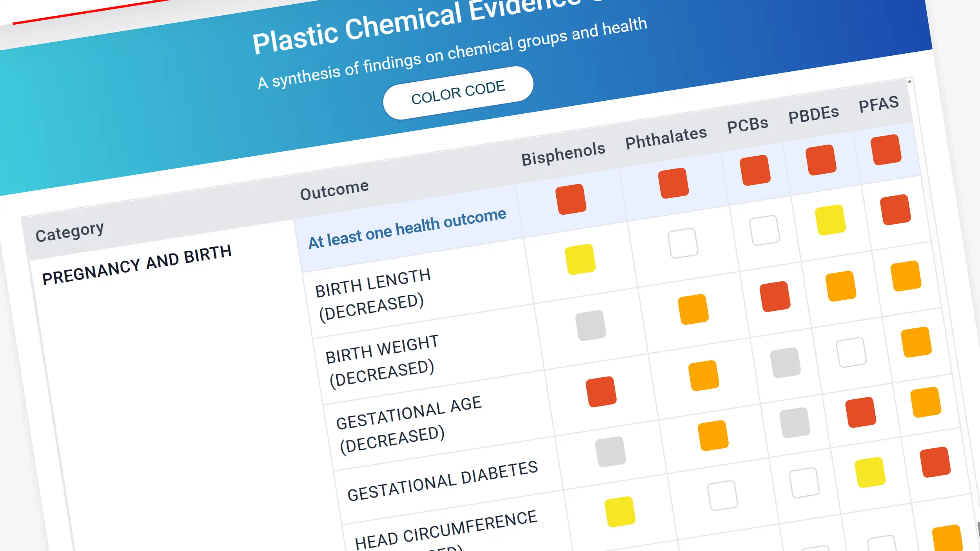Viewport: 980px width, 551px height.
Task: Select the Bisphenols column header
Action: click(563, 154)
